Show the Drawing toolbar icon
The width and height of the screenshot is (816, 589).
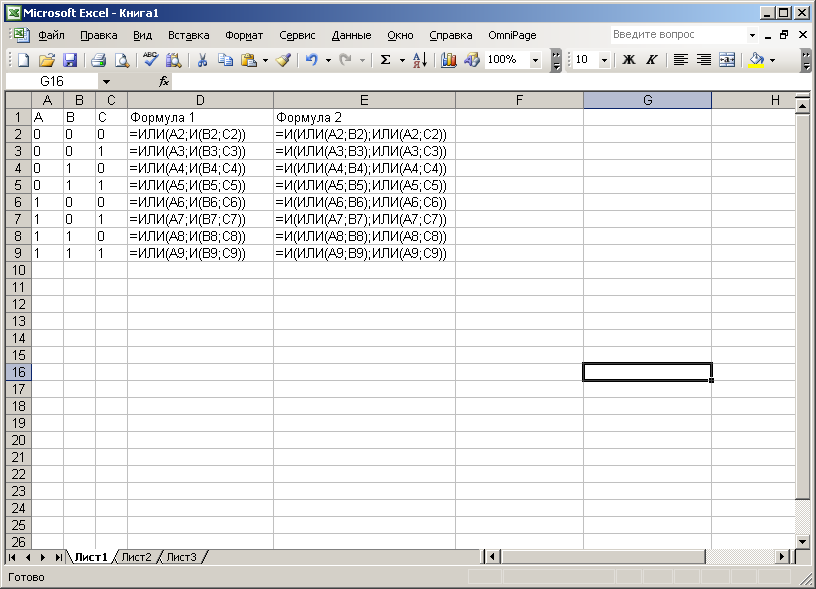click(471, 60)
